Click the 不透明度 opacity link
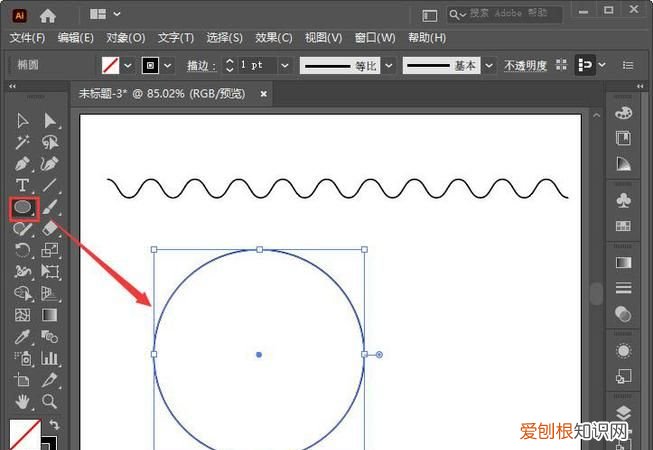Image resolution: width=653 pixels, height=450 pixels. point(525,66)
